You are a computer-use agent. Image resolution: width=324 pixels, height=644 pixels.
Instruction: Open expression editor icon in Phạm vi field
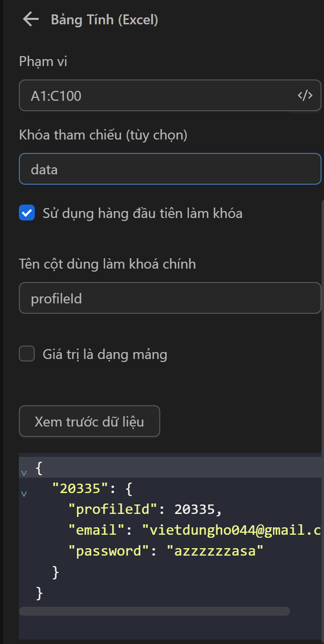pos(305,95)
